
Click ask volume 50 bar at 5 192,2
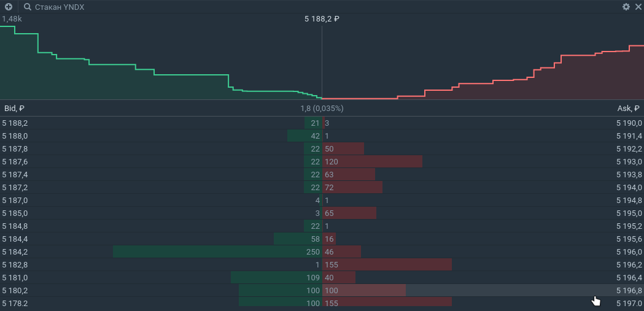(343, 149)
